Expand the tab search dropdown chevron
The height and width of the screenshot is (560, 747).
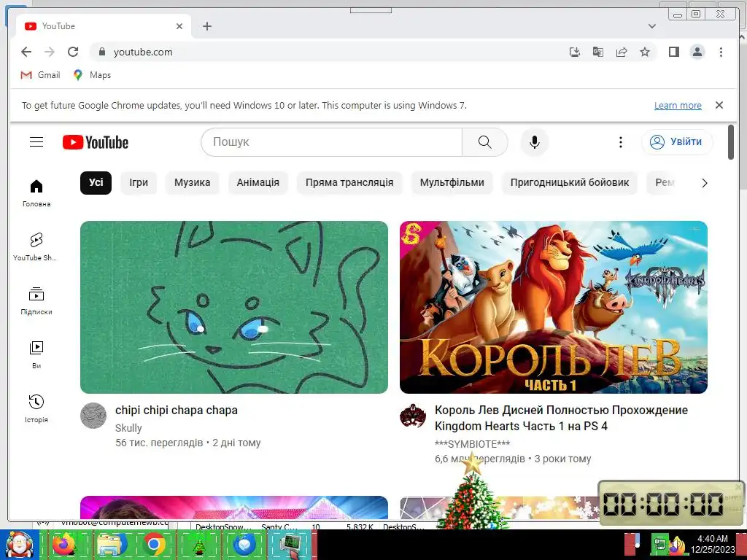[x=652, y=26]
